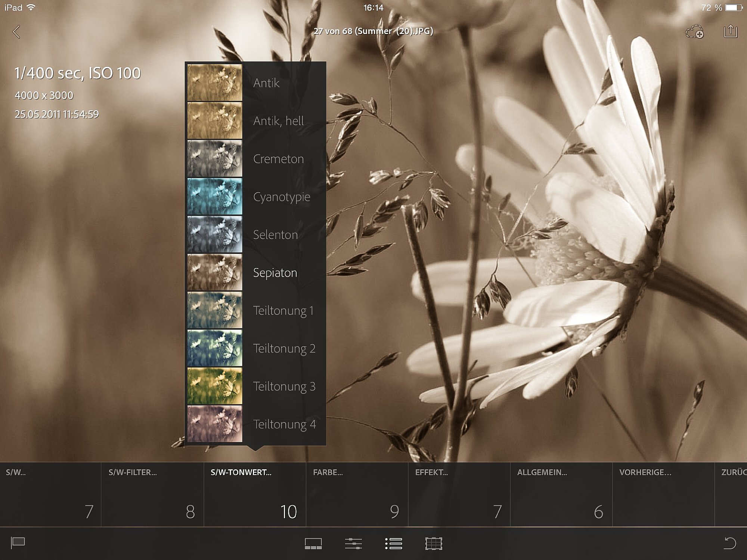Image resolution: width=747 pixels, height=560 pixels.
Task: Expand the S/W-FILTER preset group
Action: 152,495
